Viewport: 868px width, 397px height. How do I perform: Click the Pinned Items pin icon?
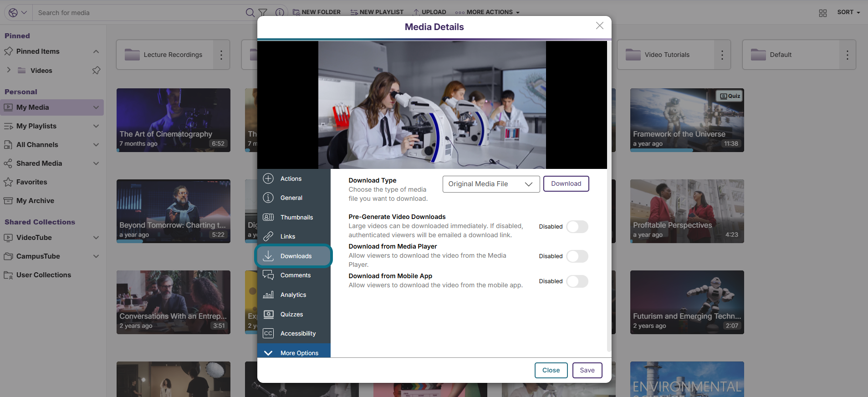pos(8,51)
